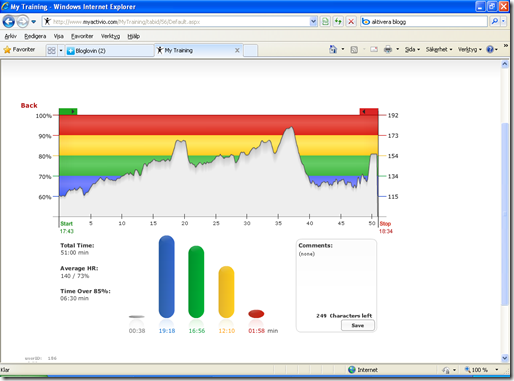Open the Redigera menu

click(x=35, y=36)
